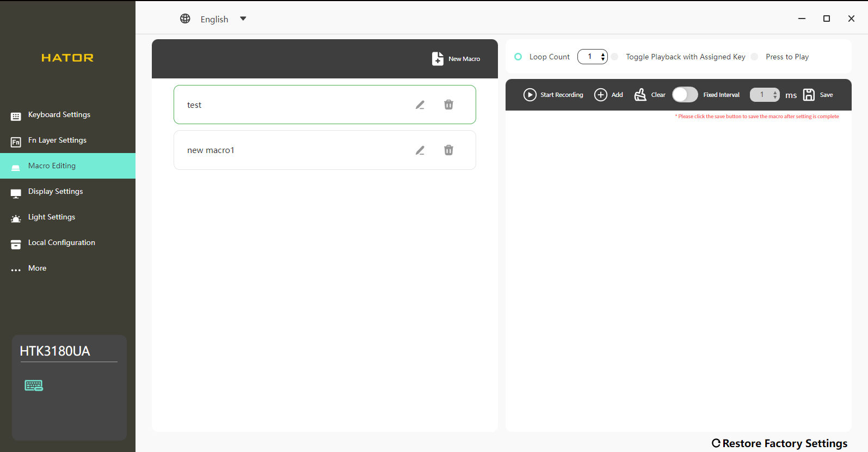Adjust the Loop Count stepper arrows
Viewport: 868px width, 452px height.
pyautogui.click(x=602, y=57)
